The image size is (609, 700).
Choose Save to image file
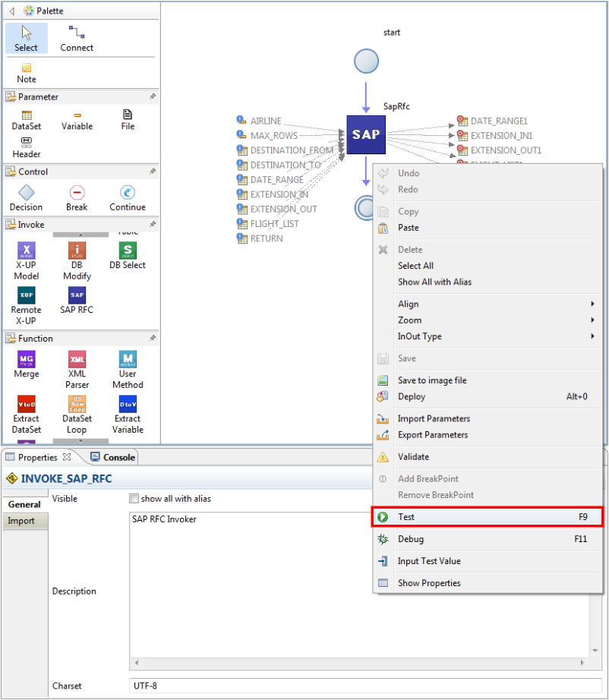[x=488, y=380]
